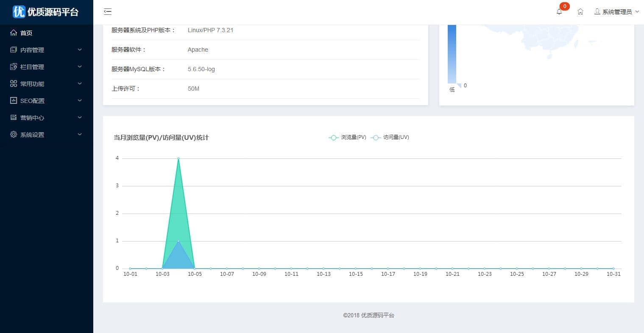Expand the 常用功能 menu chevron
This screenshot has width=644, height=333.
80,84
